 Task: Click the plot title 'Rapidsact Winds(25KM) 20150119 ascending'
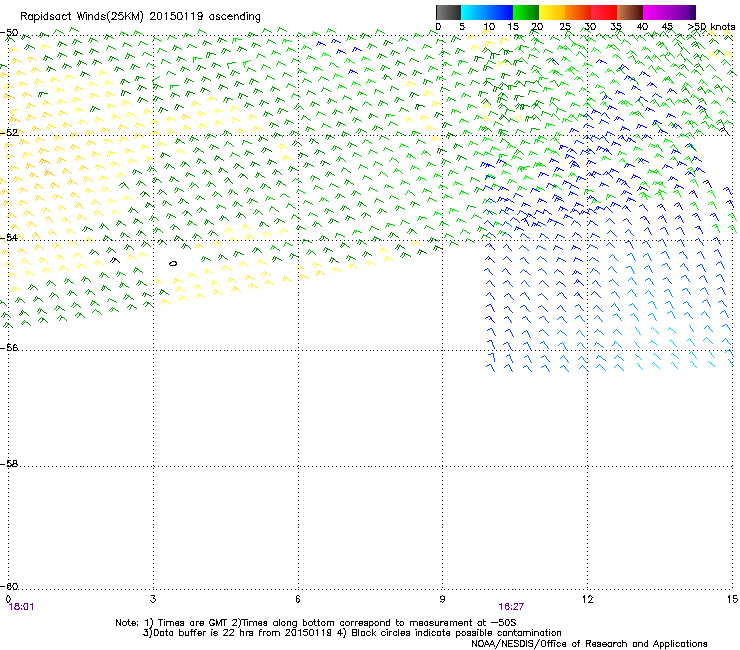coord(140,17)
